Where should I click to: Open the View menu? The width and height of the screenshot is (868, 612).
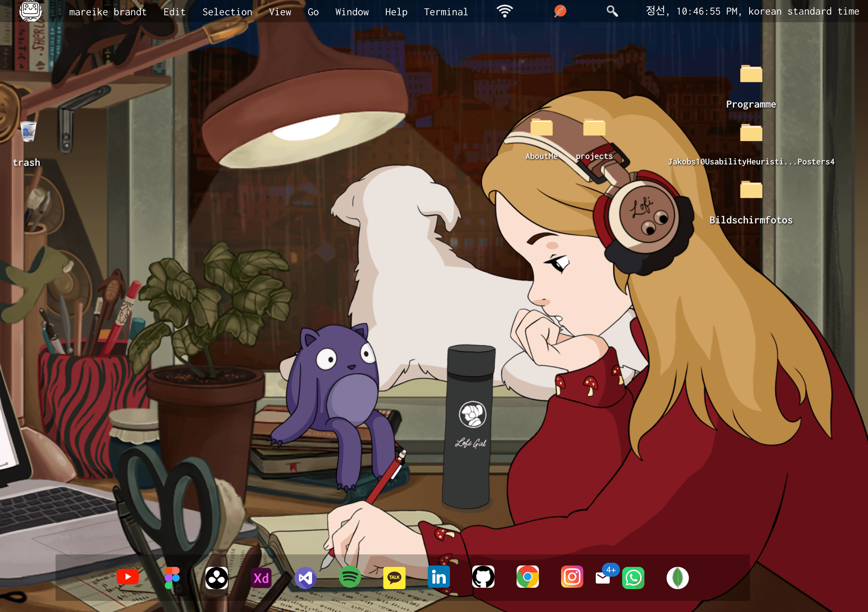pos(280,12)
